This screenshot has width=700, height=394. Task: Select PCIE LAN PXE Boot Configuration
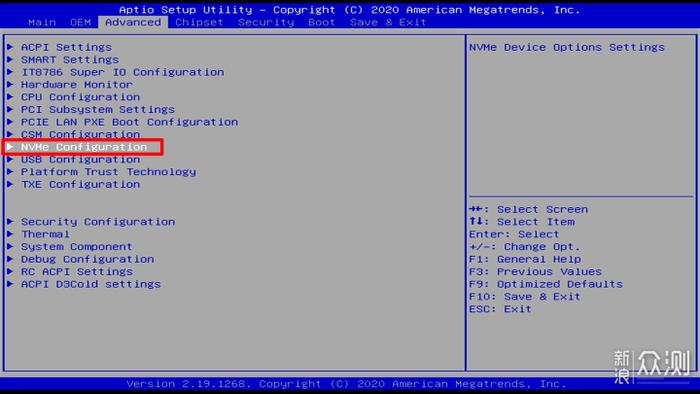pos(129,122)
